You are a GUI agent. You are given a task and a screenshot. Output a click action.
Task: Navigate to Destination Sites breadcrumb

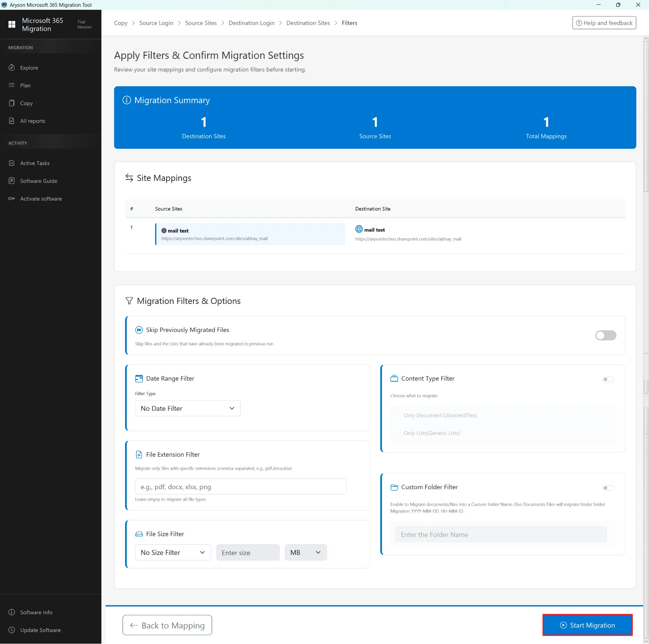pos(308,23)
